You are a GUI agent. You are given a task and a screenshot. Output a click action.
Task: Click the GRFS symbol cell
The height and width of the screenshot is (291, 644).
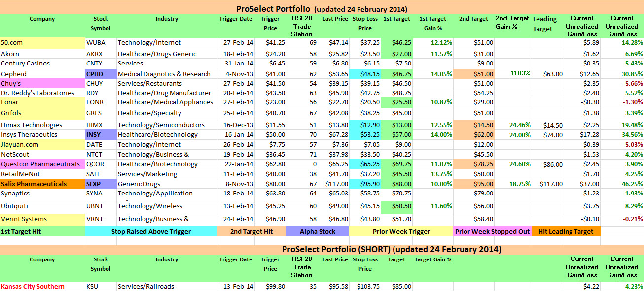click(x=101, y=113)
